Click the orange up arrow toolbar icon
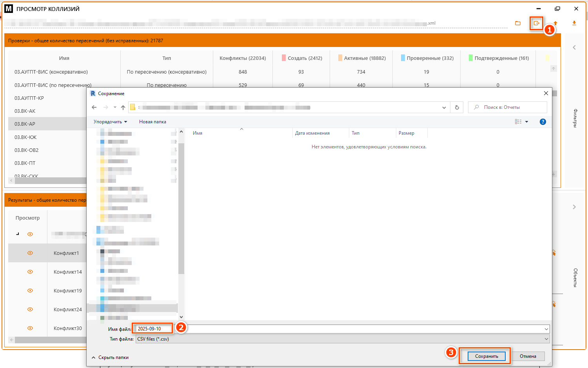The width and height of the screenshot is (588, 368). pyautogui.click(x=555, y=23)
